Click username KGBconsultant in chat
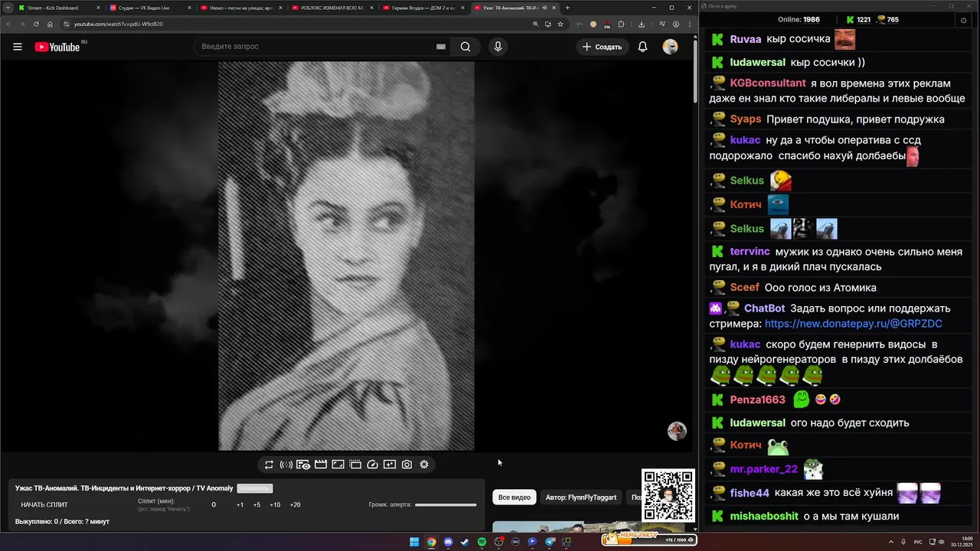Screen dimensions: 980x551 point(768,83)
